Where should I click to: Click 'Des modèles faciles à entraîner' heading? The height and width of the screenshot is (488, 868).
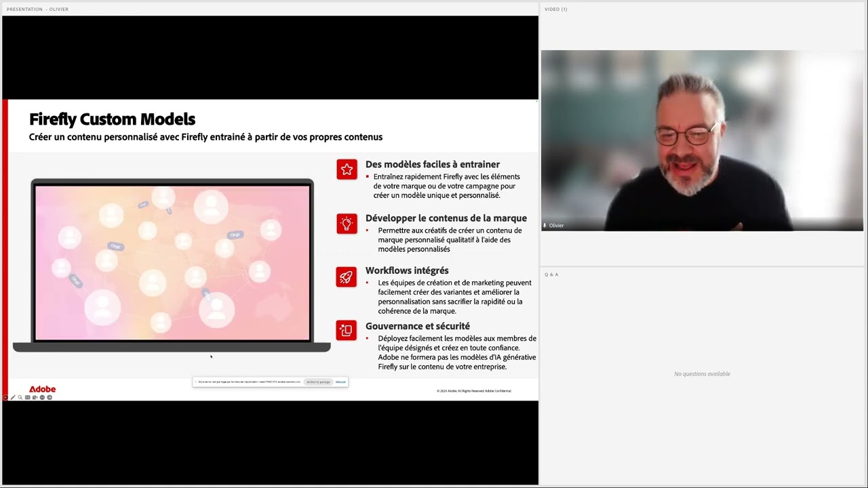tap(433, 164)
